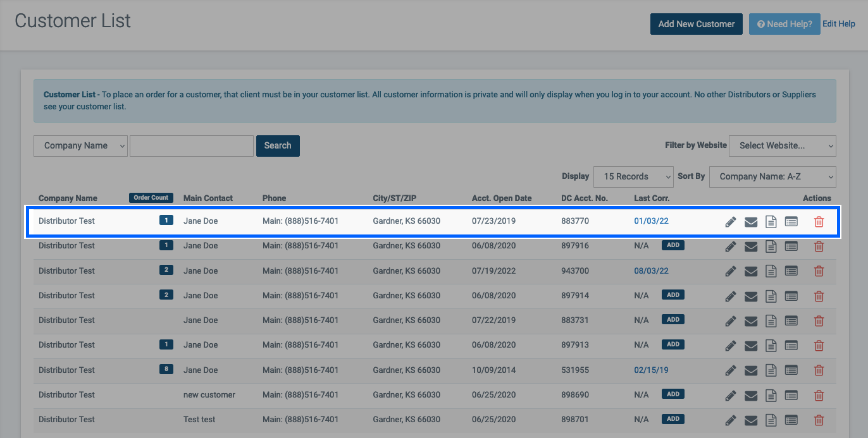Viewport: 868px width, 438px height.
Task: Open the Company Name search field dropdown
Action: coord(80,146)
